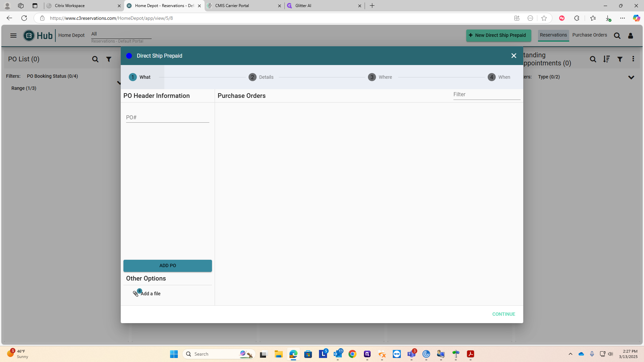
Task: Open Microsoft Teams from the taskbar
Action: coord(412,354)
